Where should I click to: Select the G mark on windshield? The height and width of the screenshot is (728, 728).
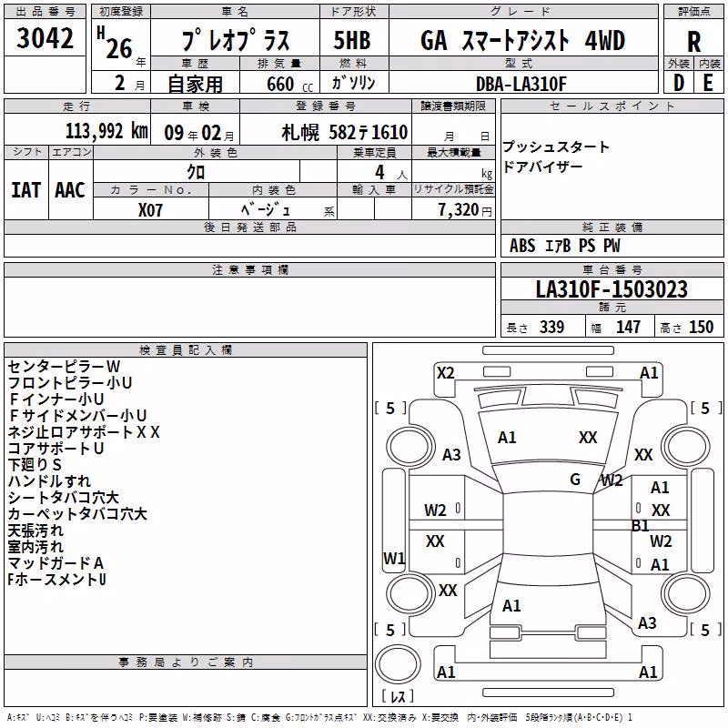point(575,479)
